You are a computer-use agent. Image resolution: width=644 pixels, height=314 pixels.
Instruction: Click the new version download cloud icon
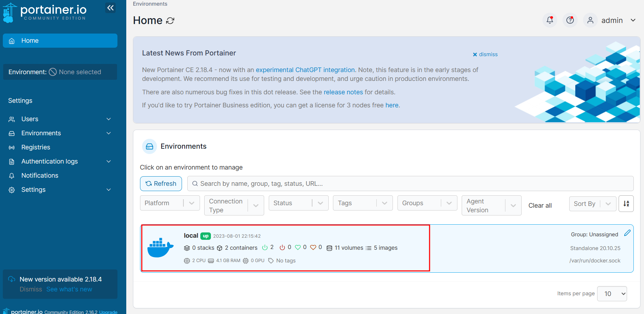(x=12, y=279)
